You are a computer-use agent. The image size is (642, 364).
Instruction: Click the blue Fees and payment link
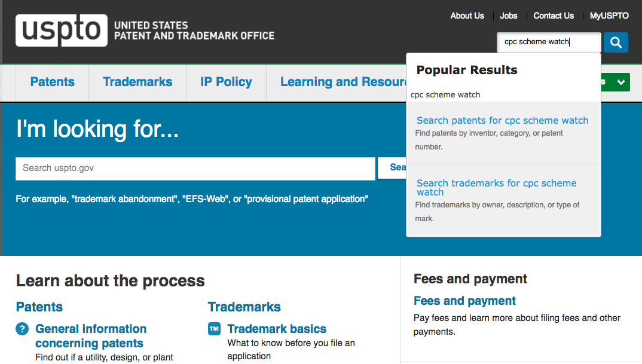pyautogui.click(x=464, y=301)
